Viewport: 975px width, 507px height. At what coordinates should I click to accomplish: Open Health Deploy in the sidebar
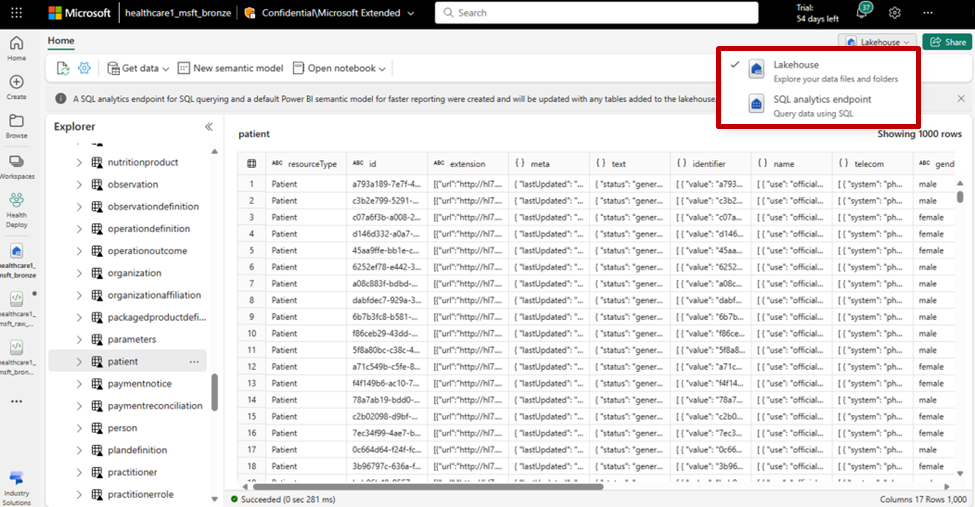click(17, 210)
